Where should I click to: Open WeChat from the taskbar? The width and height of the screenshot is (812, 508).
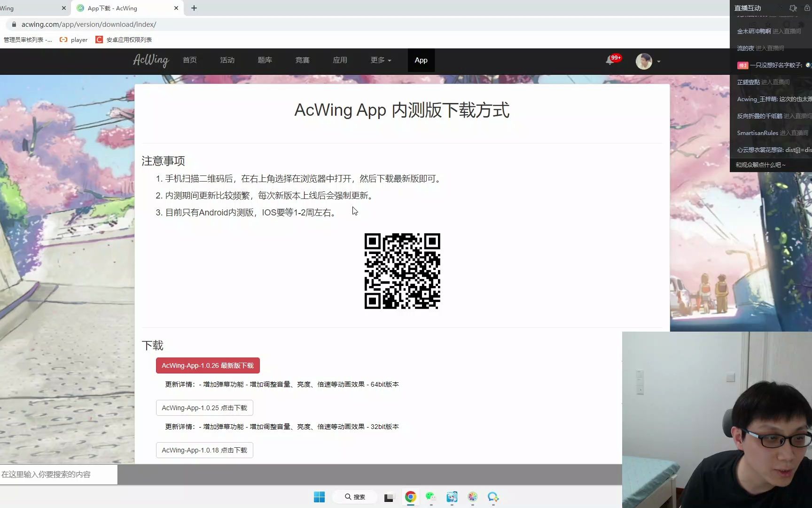pyautogui.click(x=431, y=497)
